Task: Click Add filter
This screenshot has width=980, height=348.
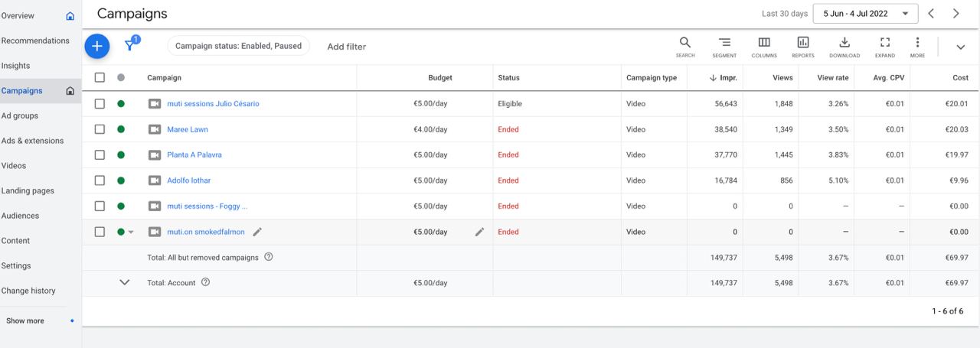Action: 346,47
